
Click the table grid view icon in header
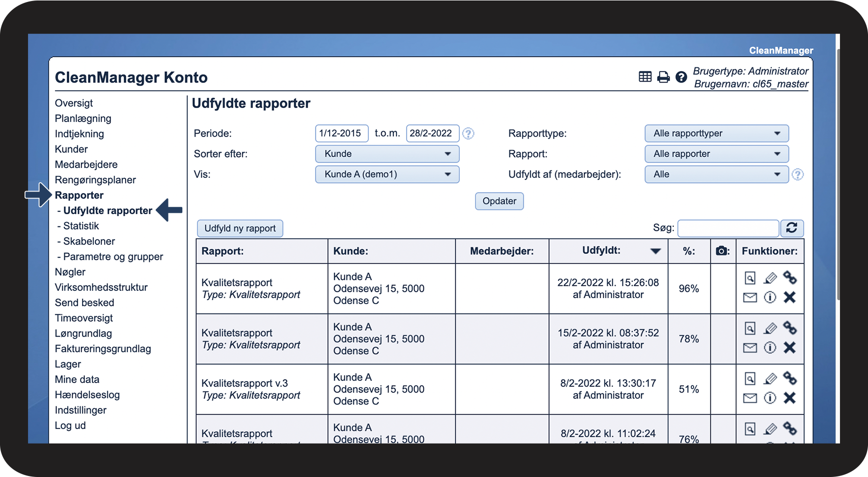tap(645, 77)
